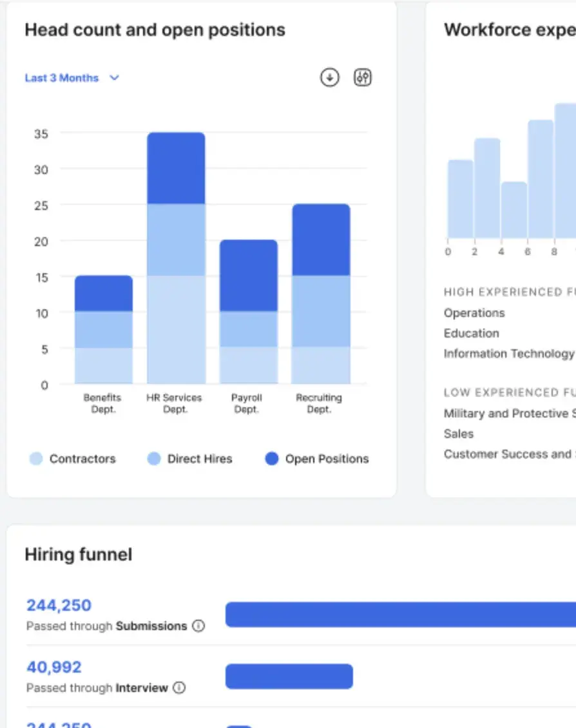Click the download icon on Head count chart

coord(329,77)
